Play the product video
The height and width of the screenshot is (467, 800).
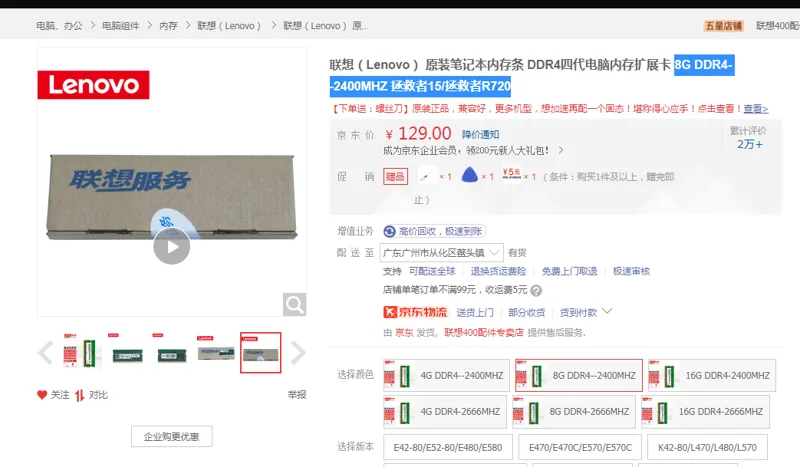click(x=171, y=247)
